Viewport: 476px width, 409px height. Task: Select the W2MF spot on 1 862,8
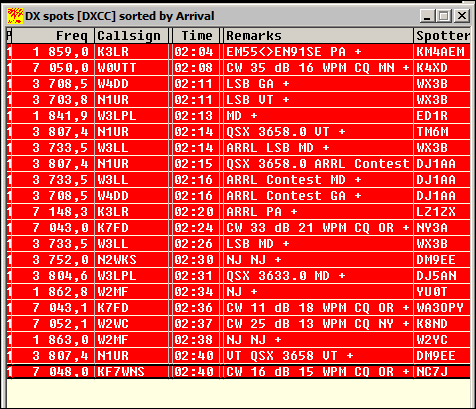click(238, 292)
